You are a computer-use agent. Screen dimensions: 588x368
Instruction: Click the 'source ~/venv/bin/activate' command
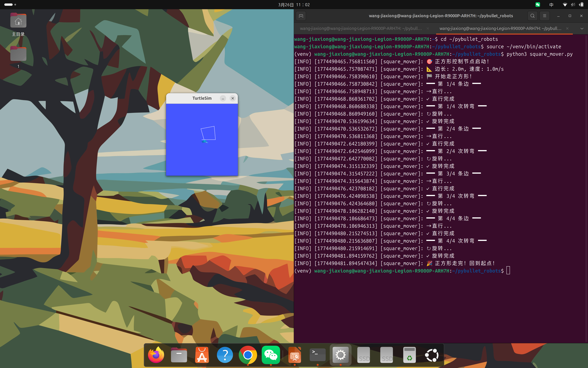click(524, 46)
